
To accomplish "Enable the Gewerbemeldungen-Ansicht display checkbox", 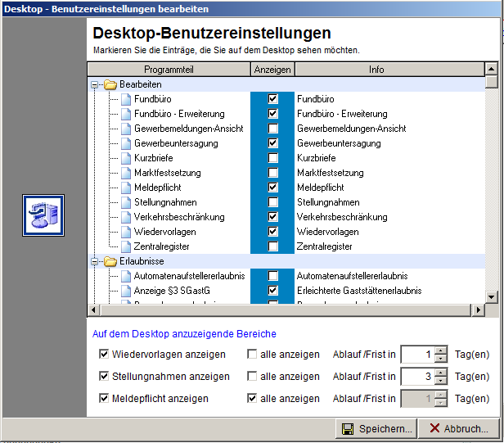I will click(x=273, y=129).
